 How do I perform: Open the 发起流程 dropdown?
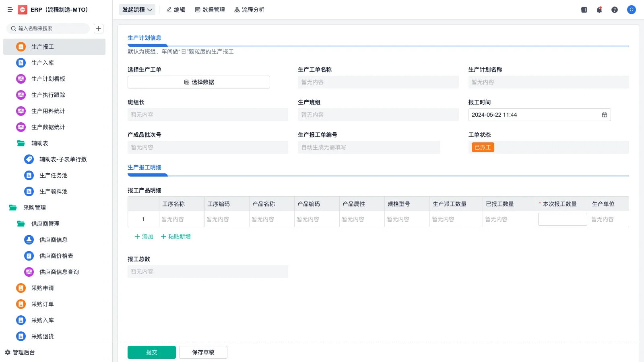(x=137, y=10)
